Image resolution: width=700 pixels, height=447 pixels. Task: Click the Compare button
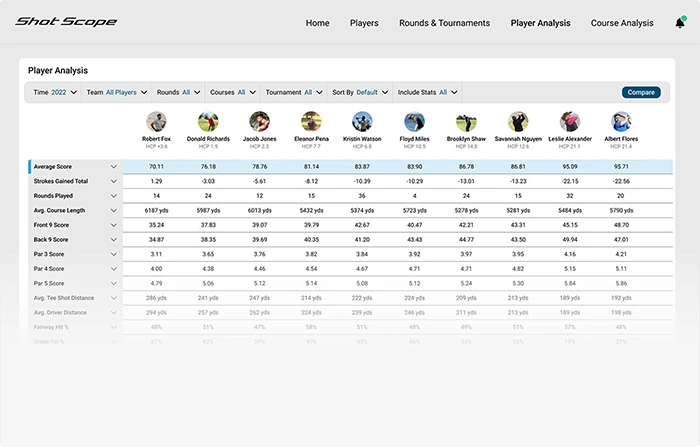(641, 92)
